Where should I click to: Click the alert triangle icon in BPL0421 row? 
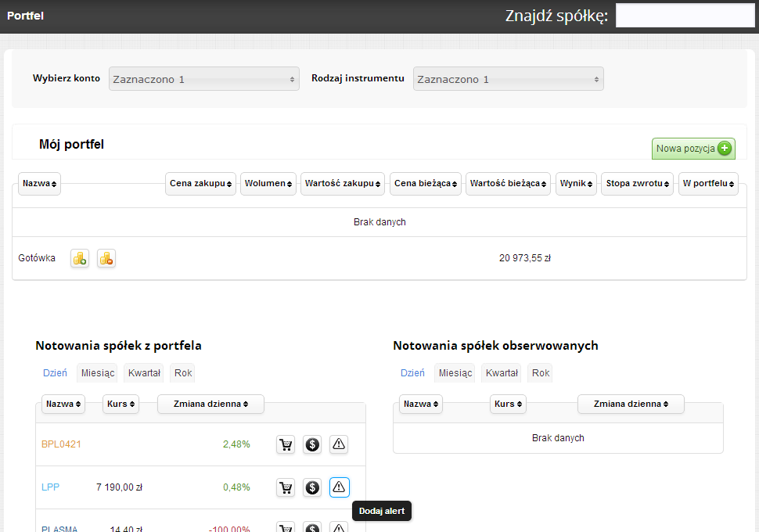click(x=339, y=444)
